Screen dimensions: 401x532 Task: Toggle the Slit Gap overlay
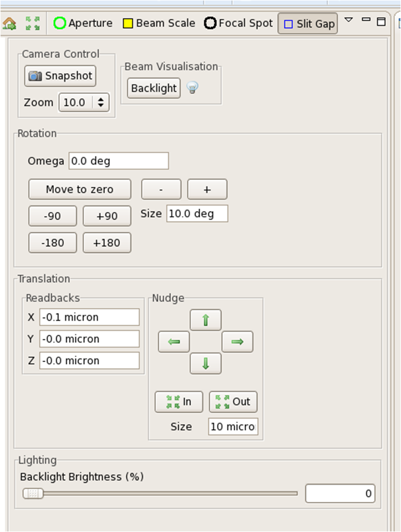click(x=308, y=24)
